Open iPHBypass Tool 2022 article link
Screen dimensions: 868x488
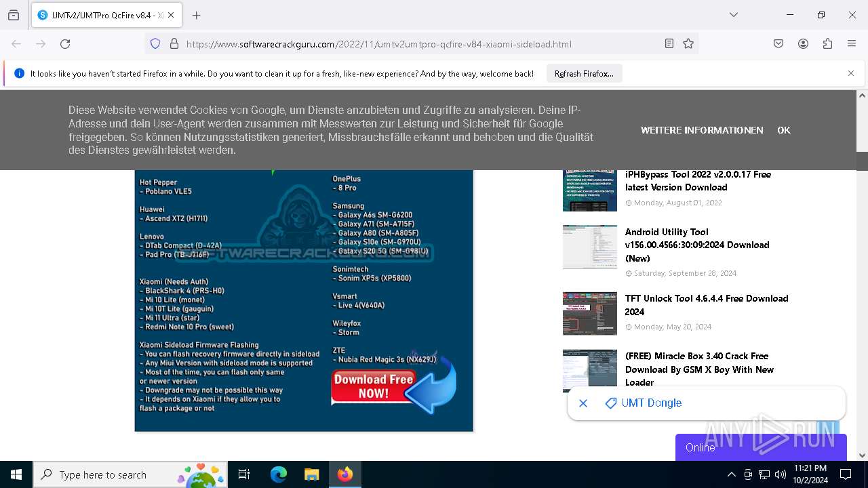click(x=698, y=181)
